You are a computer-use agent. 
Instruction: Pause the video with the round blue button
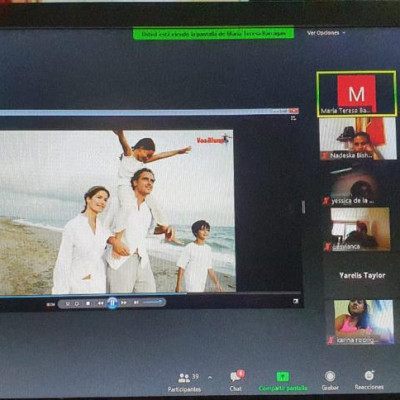click(112, 303)
